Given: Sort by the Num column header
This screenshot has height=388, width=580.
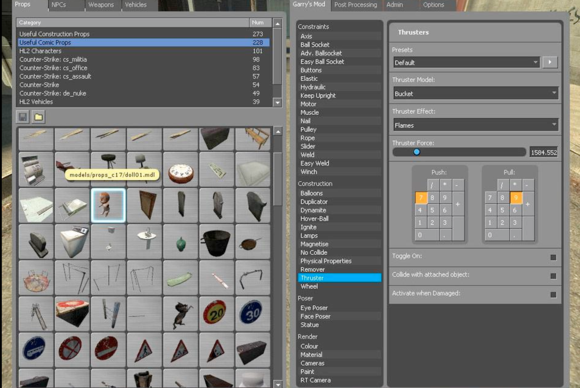Looking at the screenshot, I should point(260,23).
